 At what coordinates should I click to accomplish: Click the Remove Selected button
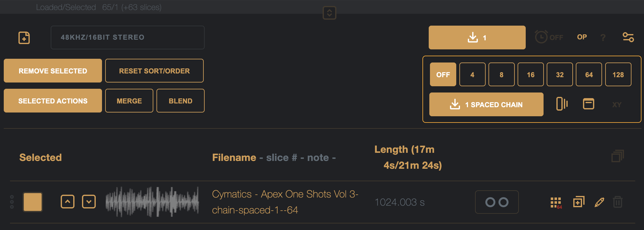(x=53, y=71)
